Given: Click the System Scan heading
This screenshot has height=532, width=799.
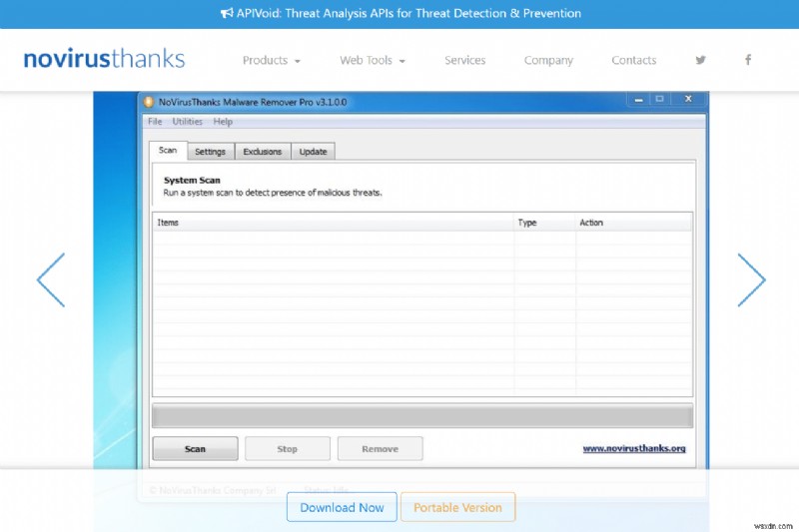Looking at the screenshot, I should pos(192,181).
